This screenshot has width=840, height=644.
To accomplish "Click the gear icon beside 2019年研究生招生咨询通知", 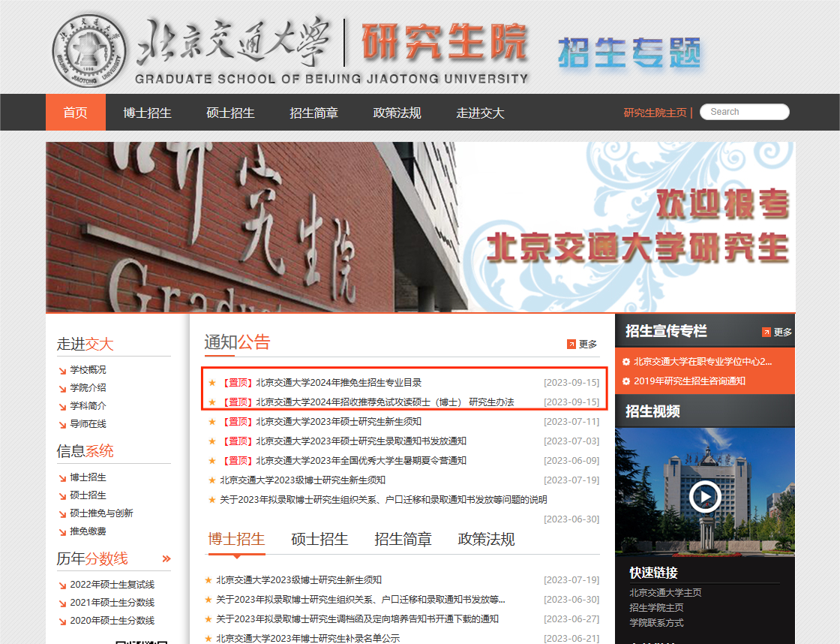I will (625, 381).
